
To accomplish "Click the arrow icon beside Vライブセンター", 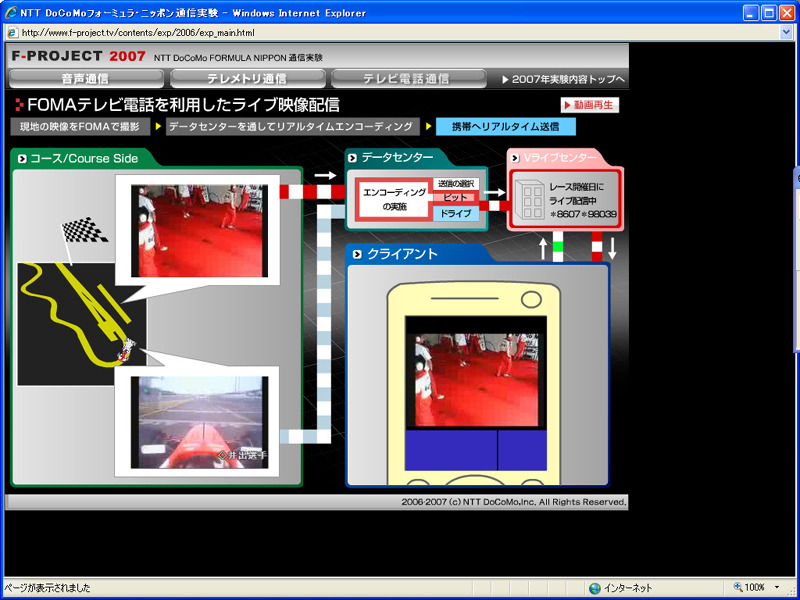I will click(x=515, y=158).
